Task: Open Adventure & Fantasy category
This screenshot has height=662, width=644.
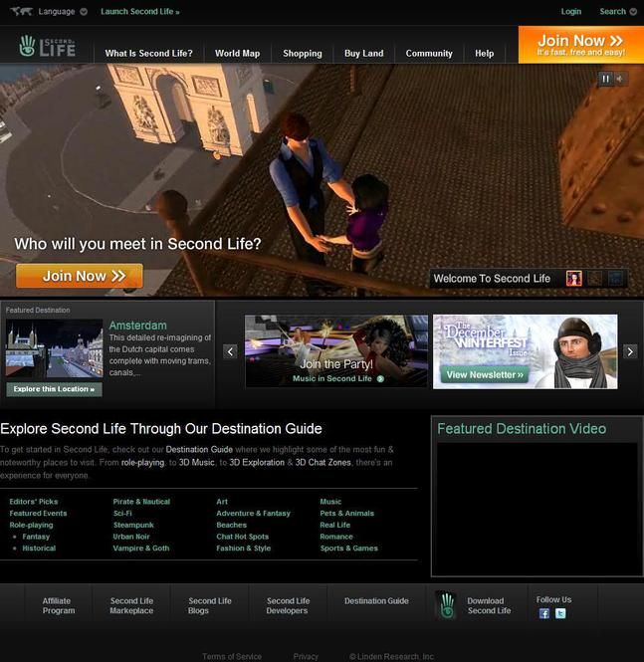Action: point(253,514)
